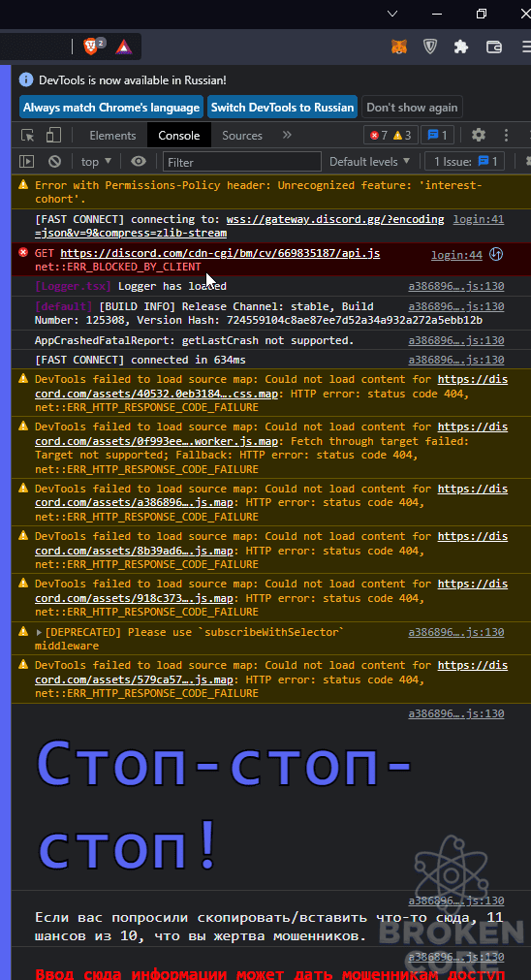
Task: Click the 7 errors 3 warnings counter
Action: [390, 135]
